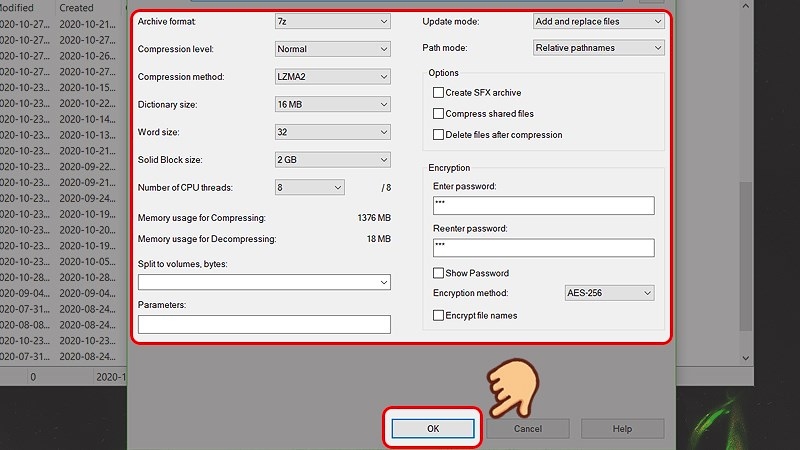Click scroll up arrow in background window
The image size is (800, 450).
[x=745, y=6]
